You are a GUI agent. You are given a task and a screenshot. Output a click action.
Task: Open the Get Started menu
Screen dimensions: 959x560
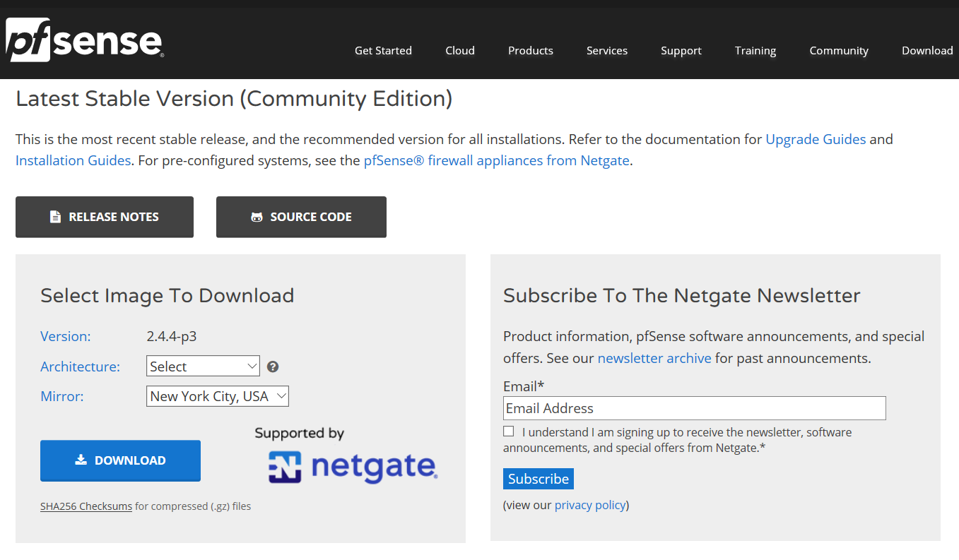coord(383,51)
